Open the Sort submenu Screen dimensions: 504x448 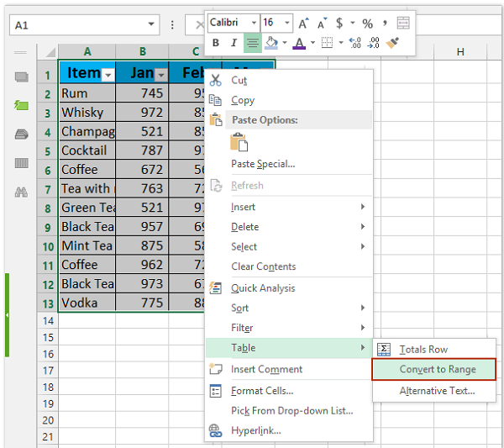289,308
